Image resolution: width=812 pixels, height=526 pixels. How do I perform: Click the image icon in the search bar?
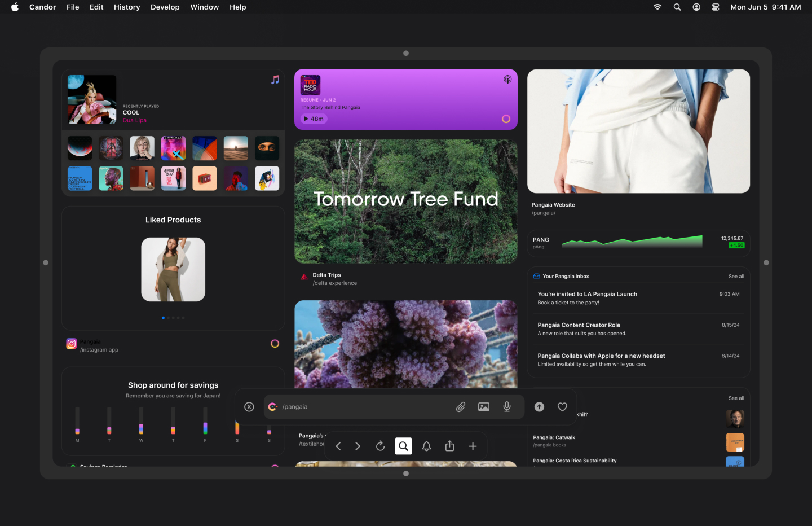click(x=484, y=407)
